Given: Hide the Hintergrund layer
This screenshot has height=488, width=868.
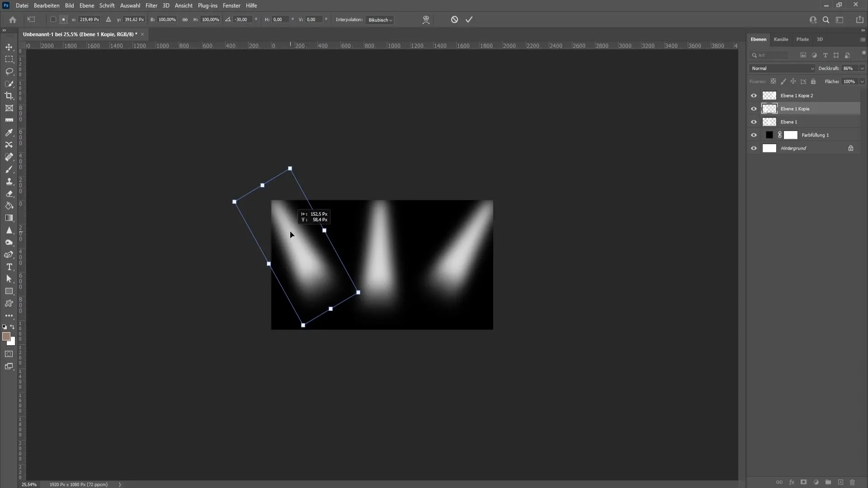Looking at the screenshot, I should point(754,148).
